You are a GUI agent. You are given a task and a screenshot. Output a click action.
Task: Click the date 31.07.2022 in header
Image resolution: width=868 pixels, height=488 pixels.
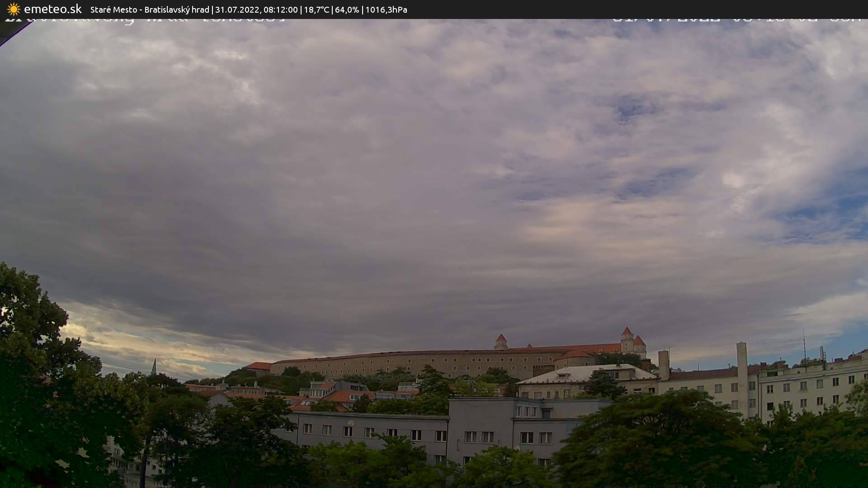point(237,9)
